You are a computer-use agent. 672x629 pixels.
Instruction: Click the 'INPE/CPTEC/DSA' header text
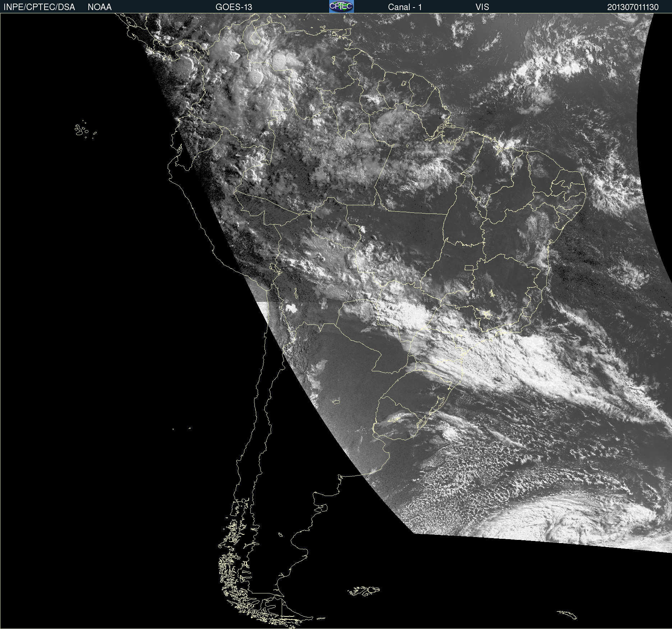(39, 7)
